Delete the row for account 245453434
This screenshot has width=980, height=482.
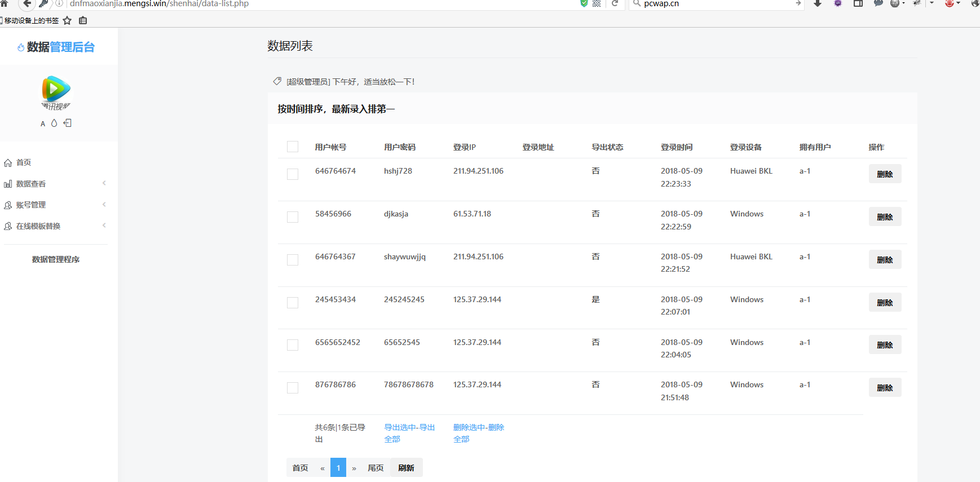click(x=885, y=303)
